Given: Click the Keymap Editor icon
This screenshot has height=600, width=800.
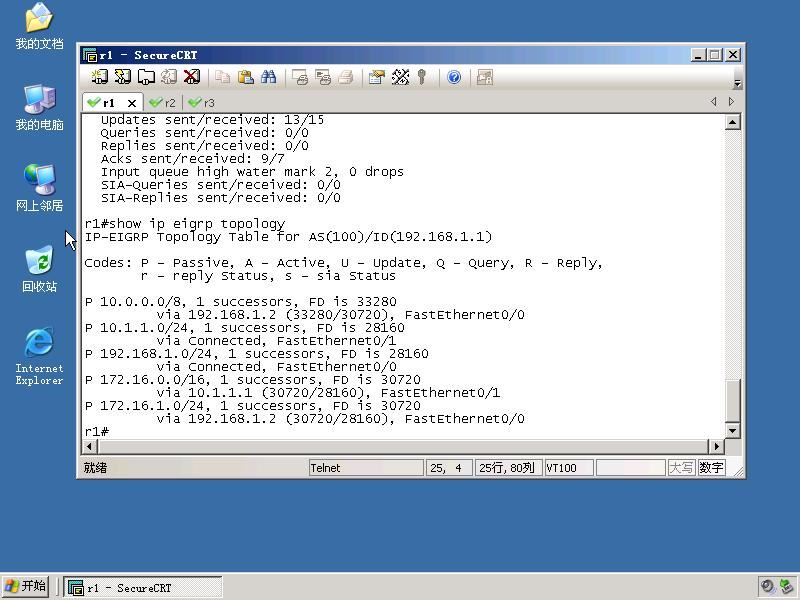Looking at the screenshot, I should [x=401, y=77].
